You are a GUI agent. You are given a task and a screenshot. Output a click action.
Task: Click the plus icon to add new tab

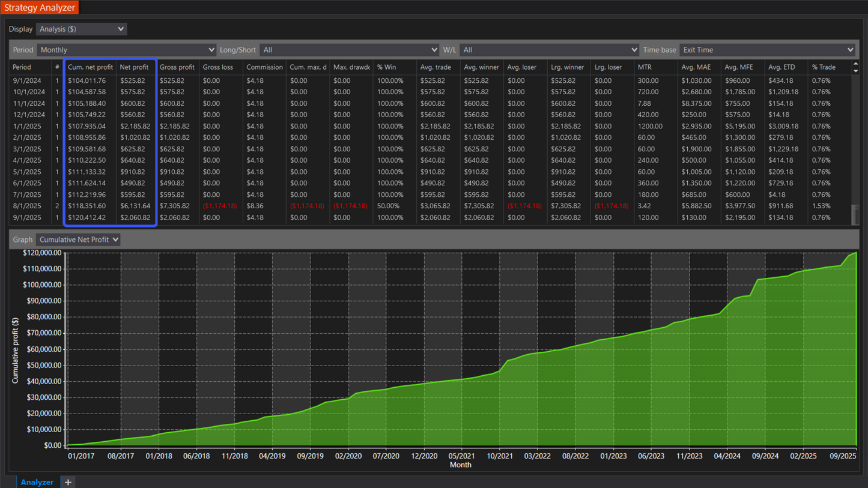[68, 482]
